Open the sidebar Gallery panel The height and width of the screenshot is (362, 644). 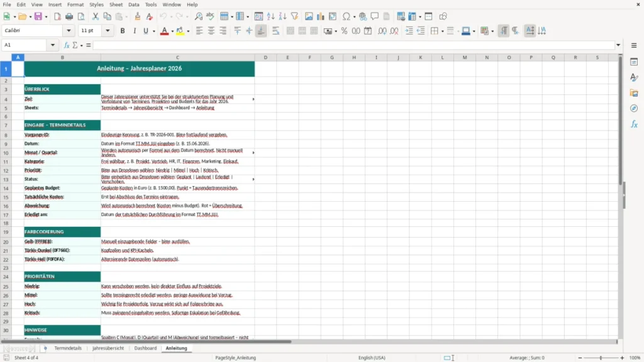634,93
